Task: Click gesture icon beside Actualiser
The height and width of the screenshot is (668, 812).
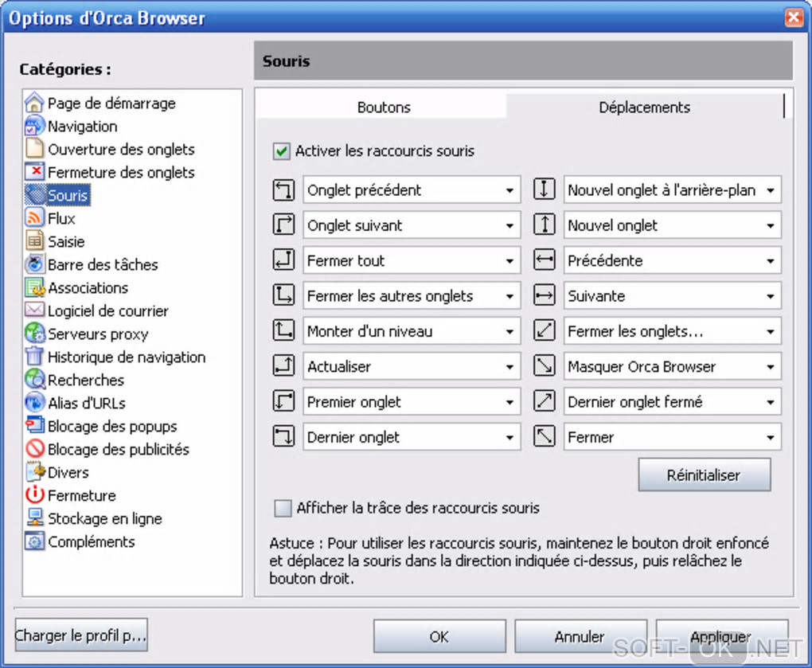Action: (283, 366)
